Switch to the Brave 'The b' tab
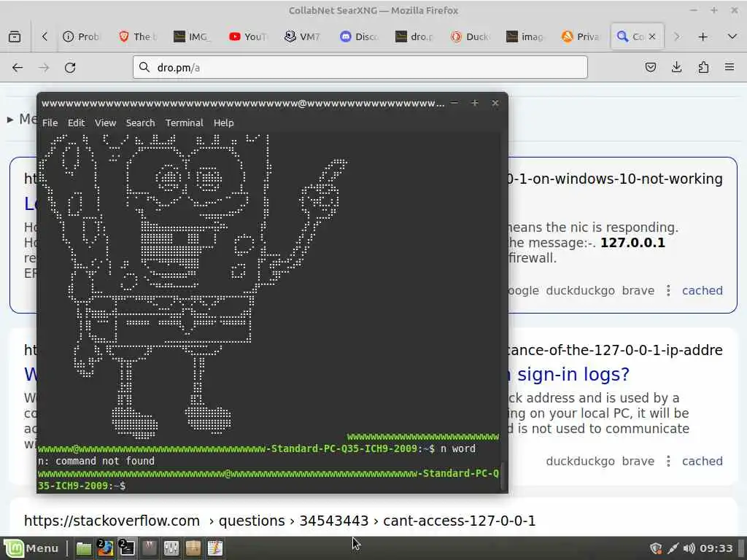The image size is (747, 560). click(138, 36)
